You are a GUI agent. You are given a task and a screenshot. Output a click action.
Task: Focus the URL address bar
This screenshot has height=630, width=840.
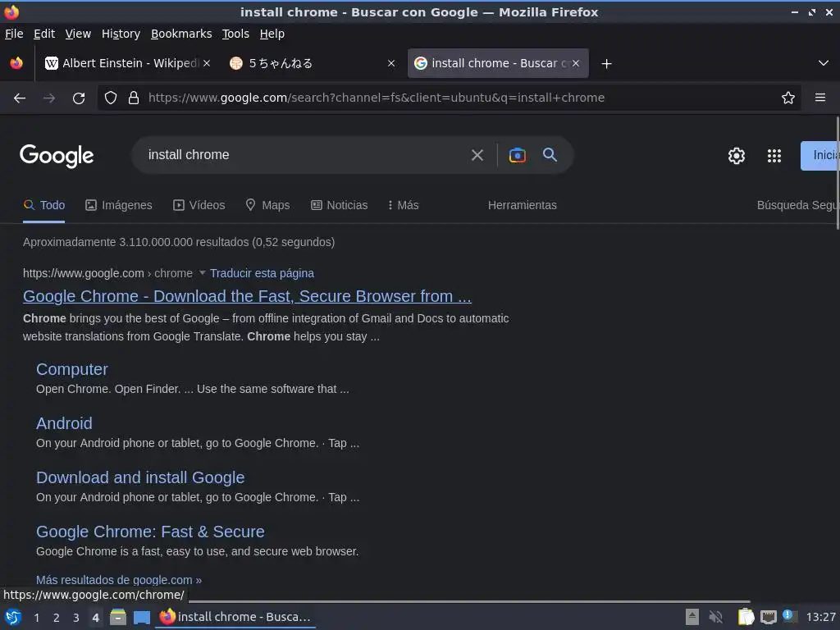pyautogui.click(x=449, y=98)
